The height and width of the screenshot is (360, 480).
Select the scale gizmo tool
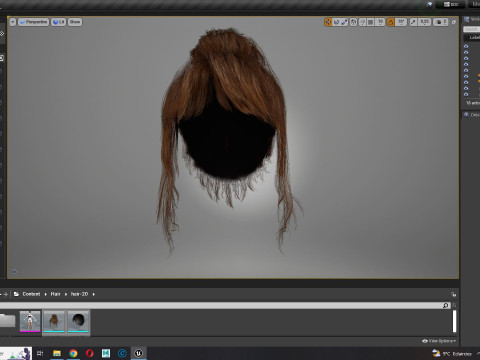344,22
